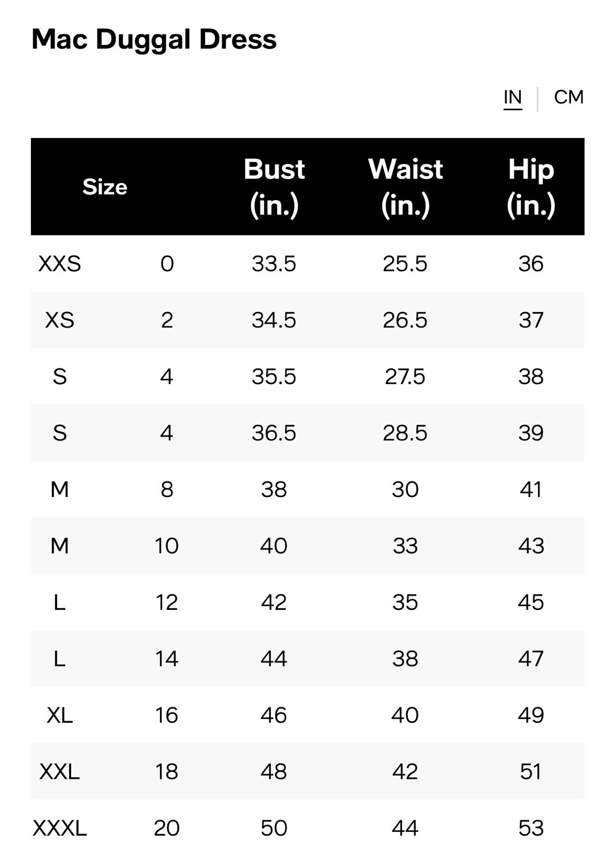616x856 pixels.
Task: Click hip value 53
Action: tap(531, 828)
